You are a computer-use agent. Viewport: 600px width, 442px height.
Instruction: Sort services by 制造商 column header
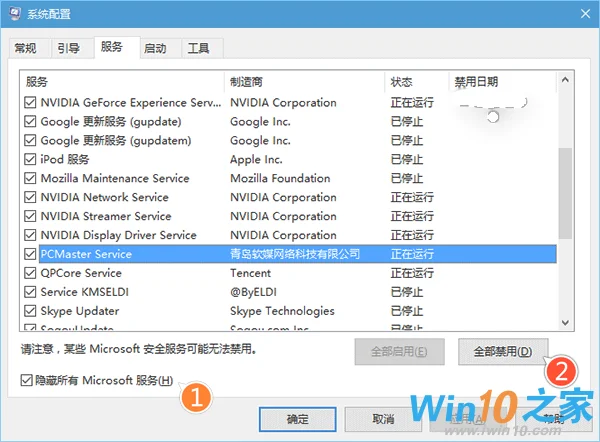tap(305, 81)
